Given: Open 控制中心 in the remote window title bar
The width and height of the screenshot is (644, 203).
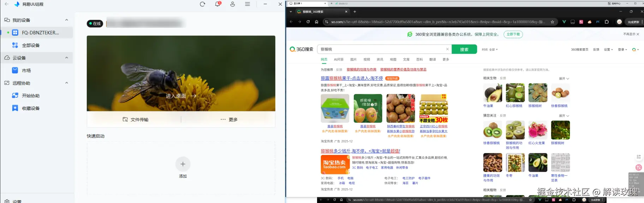Looking at the screenshot, I should pyautogui.click(x=614, y=4).
